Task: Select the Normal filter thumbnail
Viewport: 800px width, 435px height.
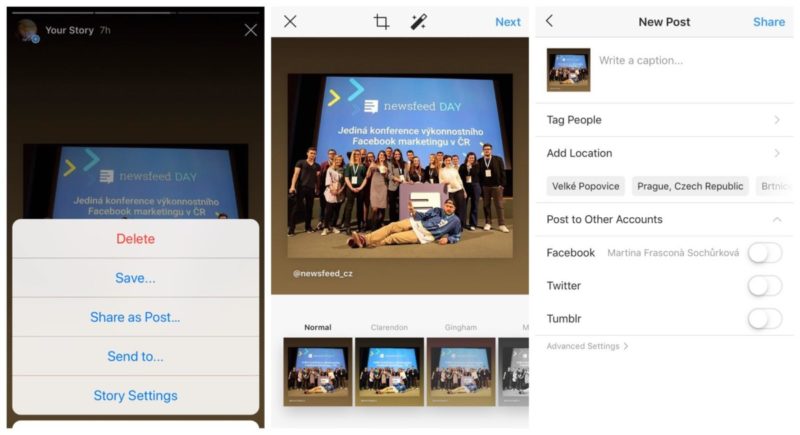Action: pyautogui.click(x=318, y=372)
